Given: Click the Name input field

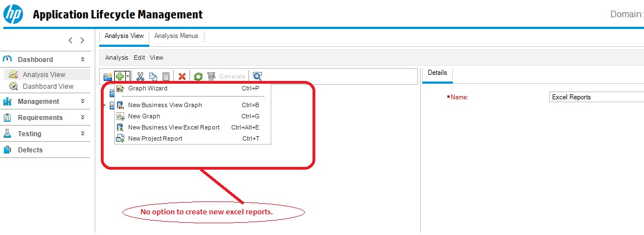Looking at the screenshot, I should click(596, 97).
